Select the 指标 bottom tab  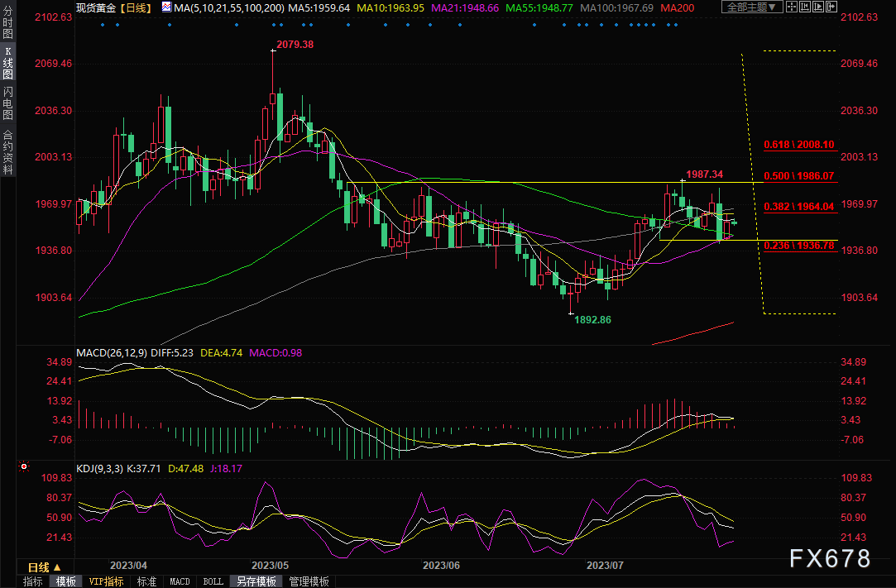tap(33, 581)
